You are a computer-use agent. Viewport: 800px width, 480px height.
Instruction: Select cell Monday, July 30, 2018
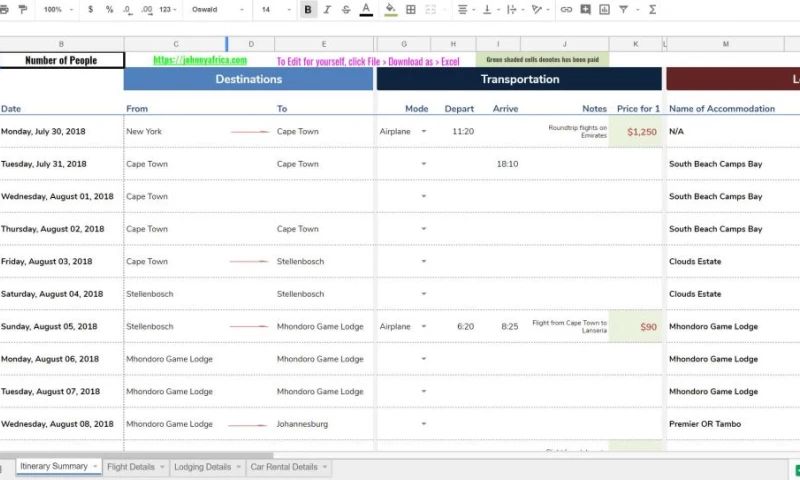point(62,132)
